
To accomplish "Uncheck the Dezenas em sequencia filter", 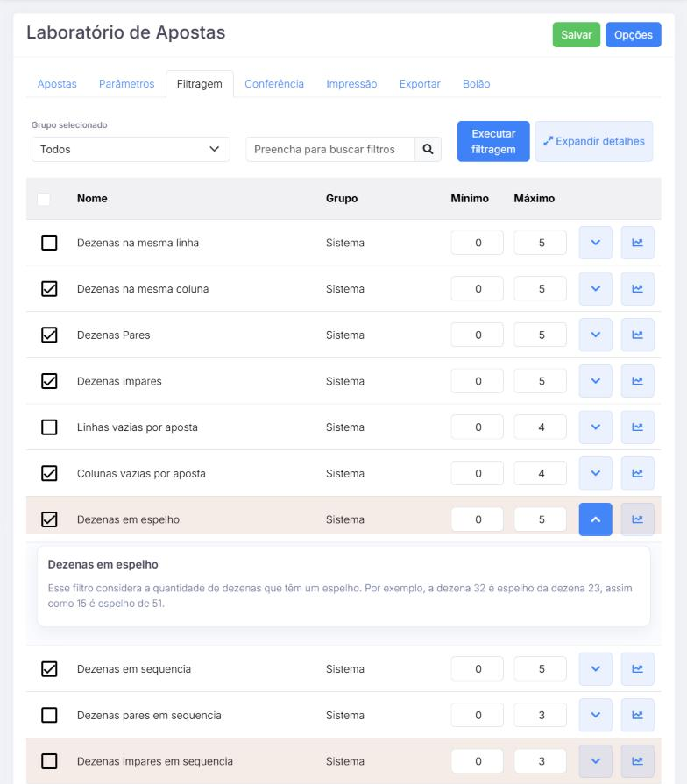I will [49, 669].
